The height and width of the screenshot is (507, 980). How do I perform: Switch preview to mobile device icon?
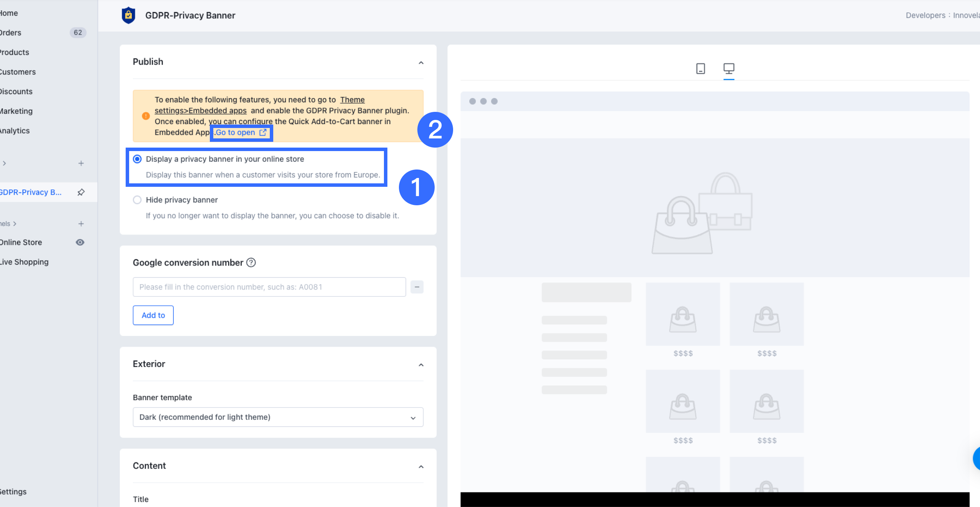pyautogui.click(x=700, y=69)
